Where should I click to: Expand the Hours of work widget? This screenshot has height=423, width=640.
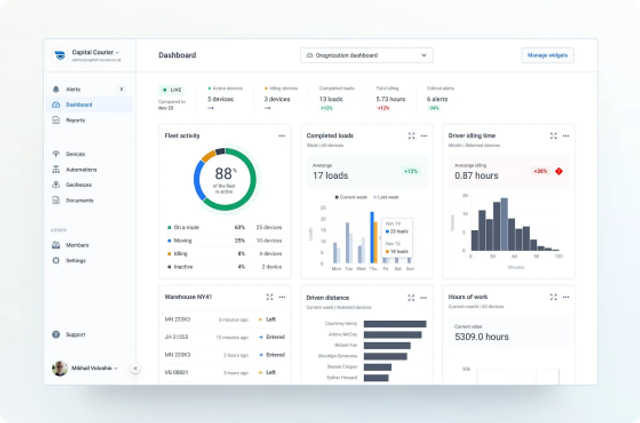click(553, 297)
